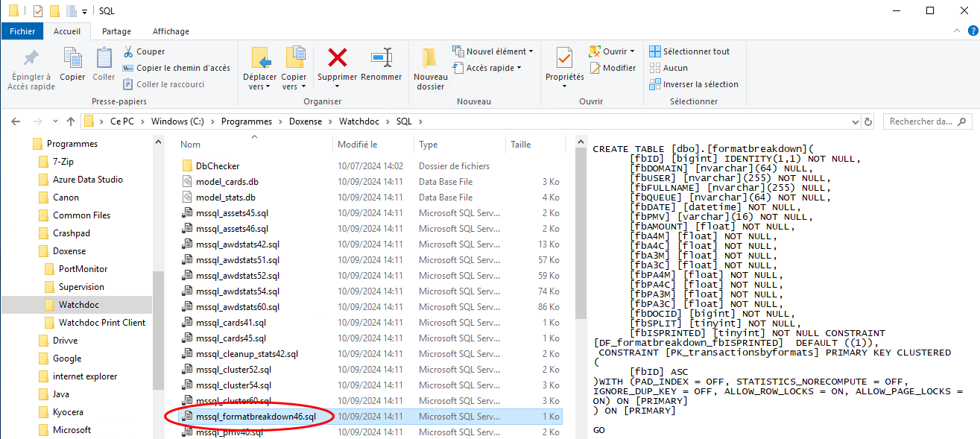Click Épingler à Accès rapide pin icon
Image resolution: width=980 pixels, height=439 pixels.
(31, 58)
